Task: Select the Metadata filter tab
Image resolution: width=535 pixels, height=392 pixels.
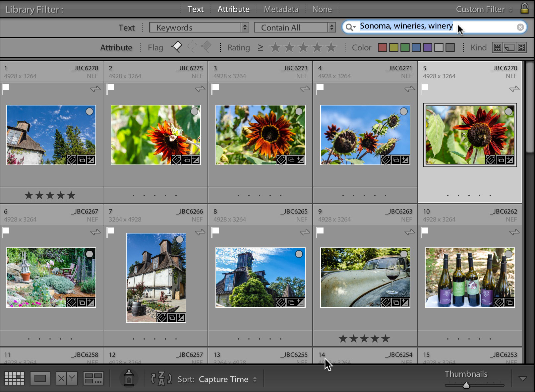Action: point(281,9)
